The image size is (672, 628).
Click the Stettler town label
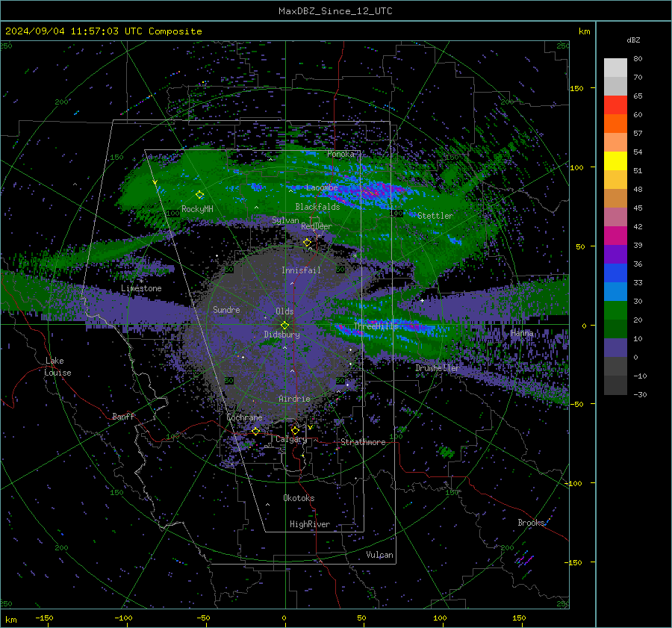pos(435,216)
